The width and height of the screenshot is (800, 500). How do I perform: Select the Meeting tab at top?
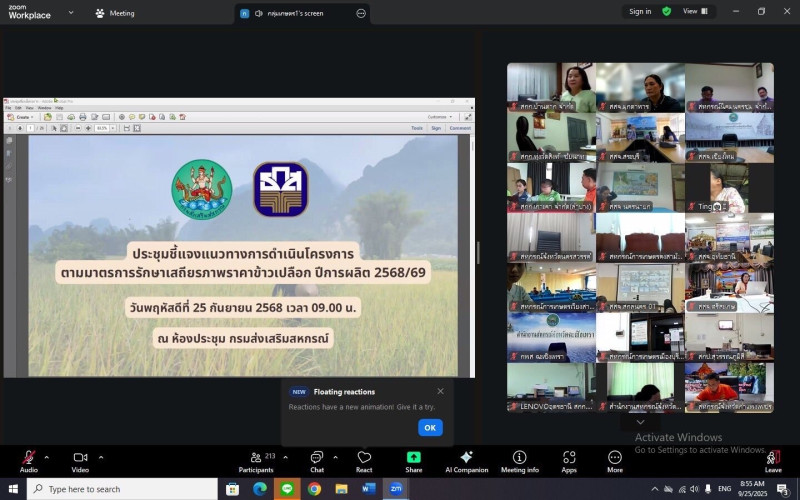point(115,13)
